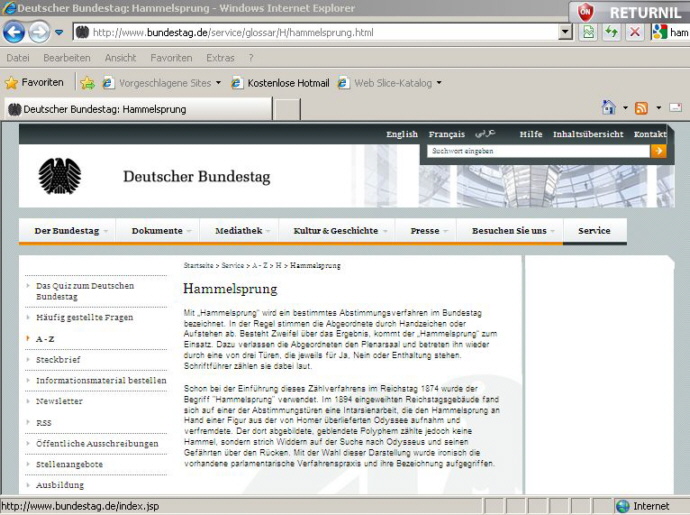Click the orange search submit arrow
Viewport: 690px width, 515px height.
[x=658, y=151]
